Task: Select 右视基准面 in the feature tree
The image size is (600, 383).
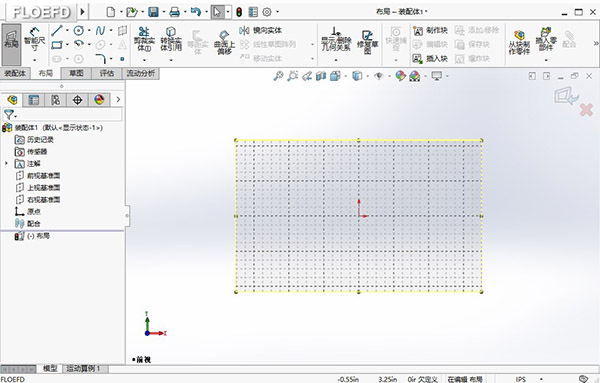Action: pos(38,199)
